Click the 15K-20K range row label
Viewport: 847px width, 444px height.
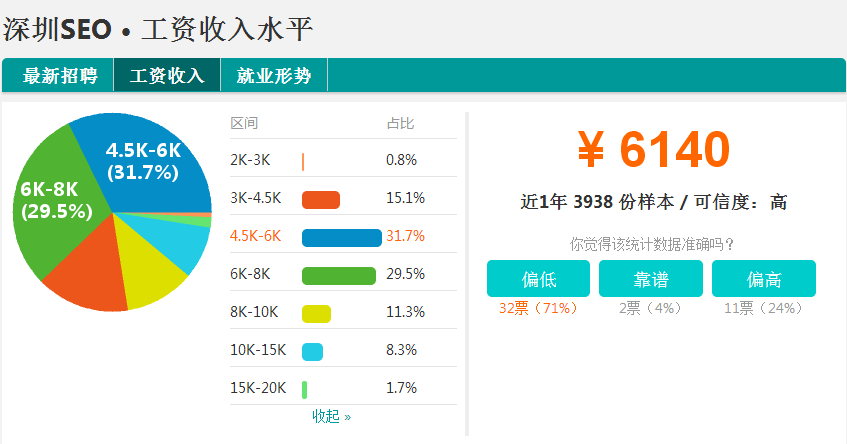[x=258, y=388]
